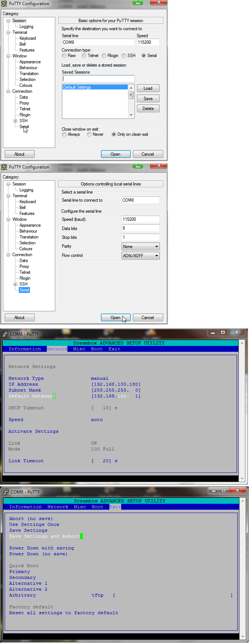Select the Serial connection type radio button

[x=144, y=56]
